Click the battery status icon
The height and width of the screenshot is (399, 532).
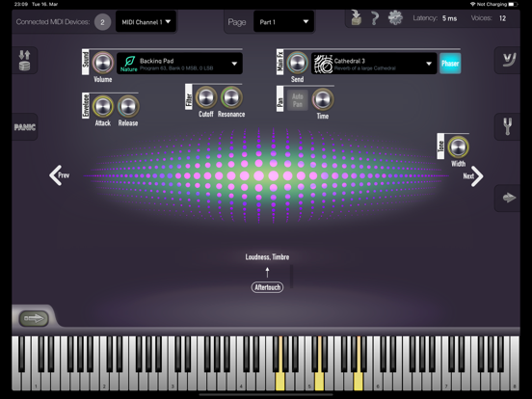513,4
